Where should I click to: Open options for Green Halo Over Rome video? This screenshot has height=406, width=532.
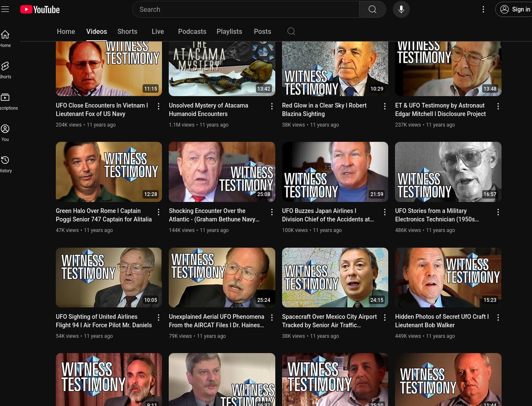tap(159, 212)
